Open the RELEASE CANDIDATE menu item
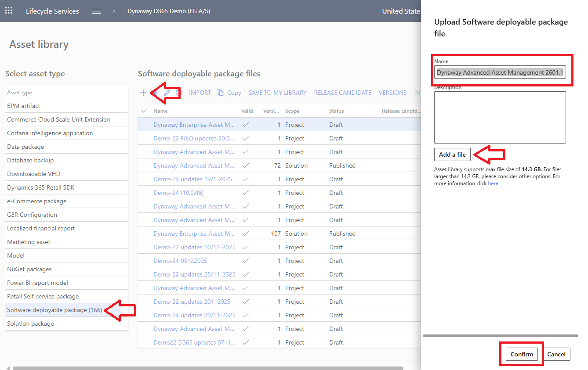This screenshot has width=588, height=370. pyautogui.click(x=342, y=93)
